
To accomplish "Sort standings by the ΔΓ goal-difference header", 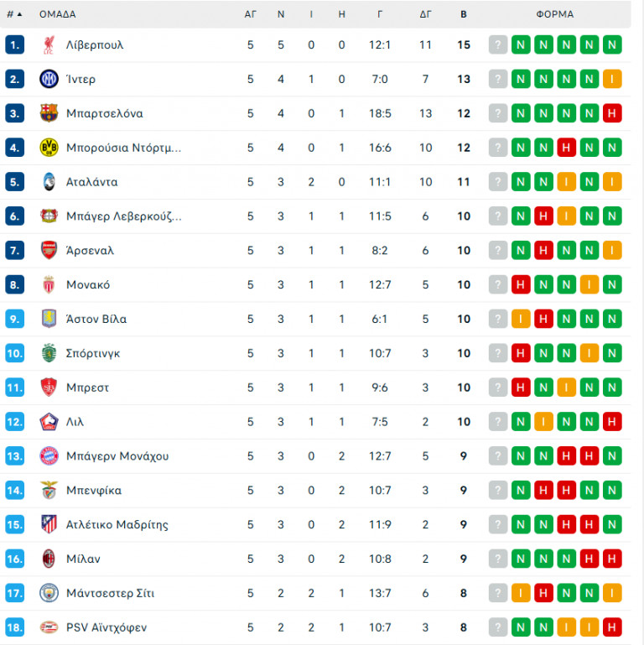I will [x=426, y=14].
